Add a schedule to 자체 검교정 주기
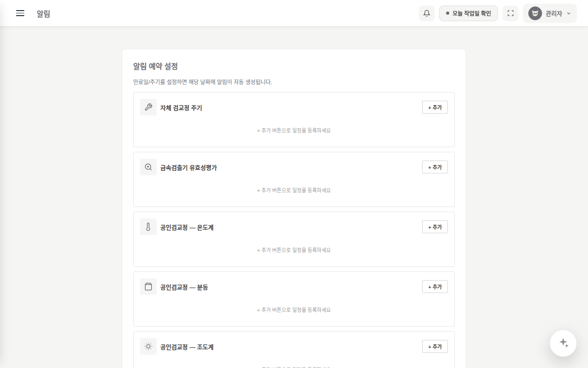The width and height of the screenshot is (588, 368). point(435,107)
